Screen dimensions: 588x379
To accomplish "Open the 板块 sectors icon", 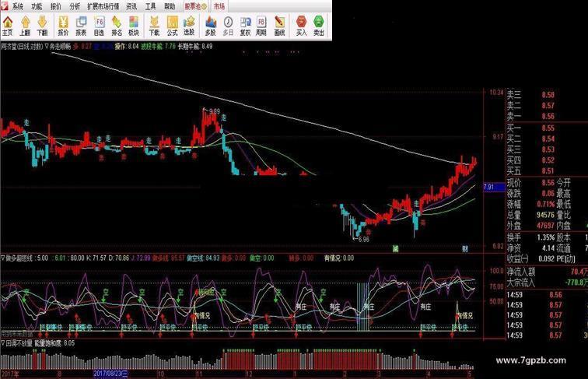I will click(134, 26).
